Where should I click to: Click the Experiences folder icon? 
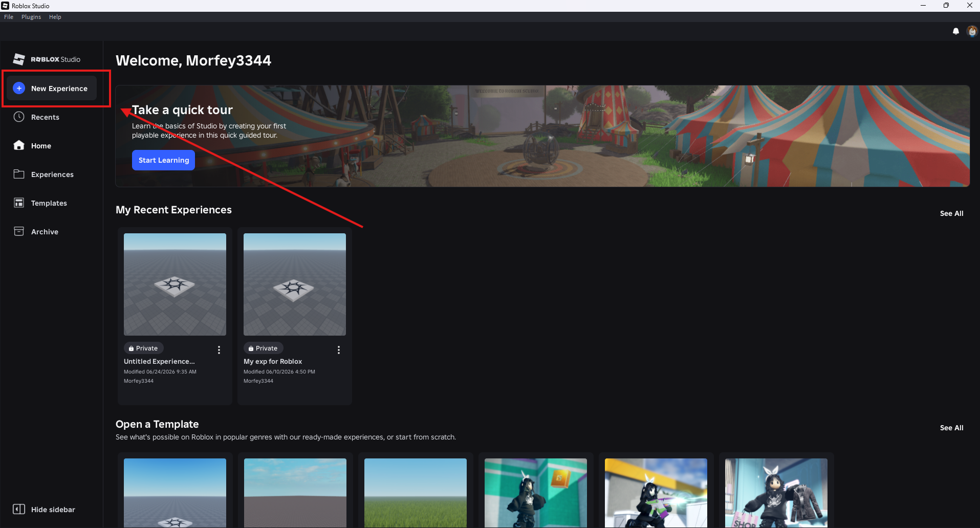[19, 174]
